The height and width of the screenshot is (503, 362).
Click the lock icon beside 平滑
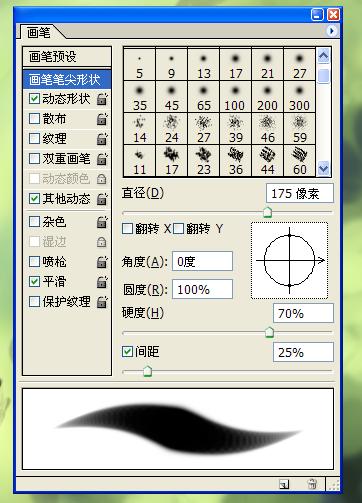102,282
